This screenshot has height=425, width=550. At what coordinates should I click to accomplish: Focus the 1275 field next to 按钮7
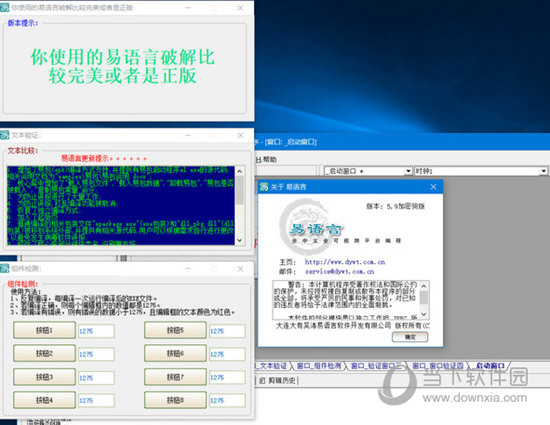tap(227, 377)
